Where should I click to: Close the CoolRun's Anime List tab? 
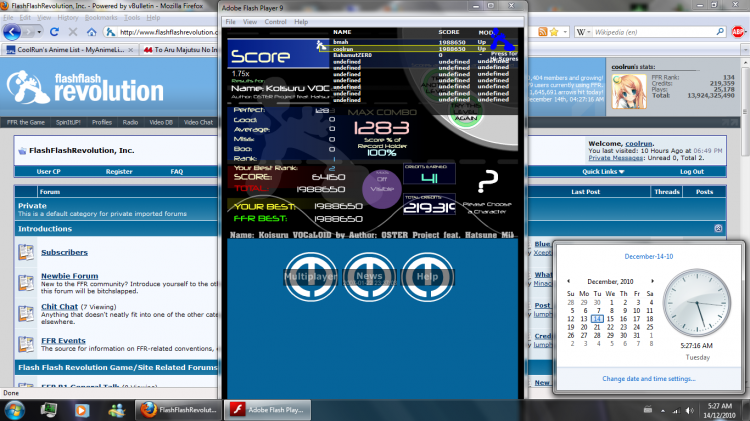pyautogui.click(x=131, y=50)
